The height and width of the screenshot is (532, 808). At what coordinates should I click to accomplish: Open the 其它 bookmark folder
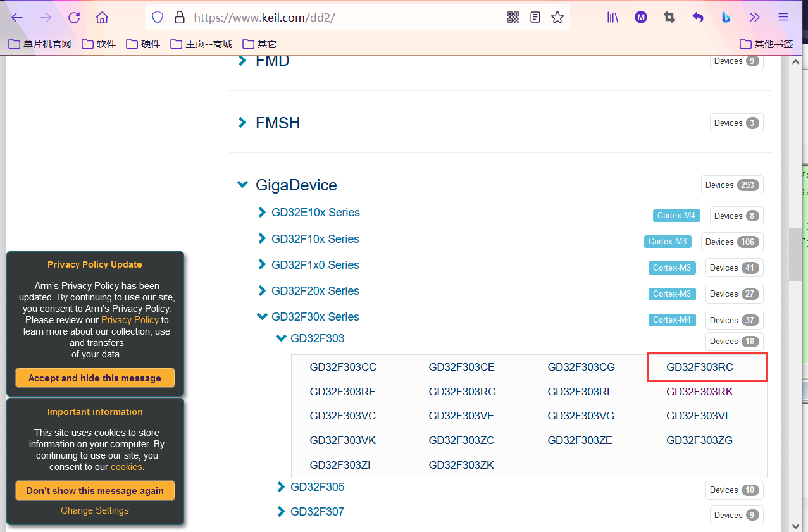coord(260,44)
